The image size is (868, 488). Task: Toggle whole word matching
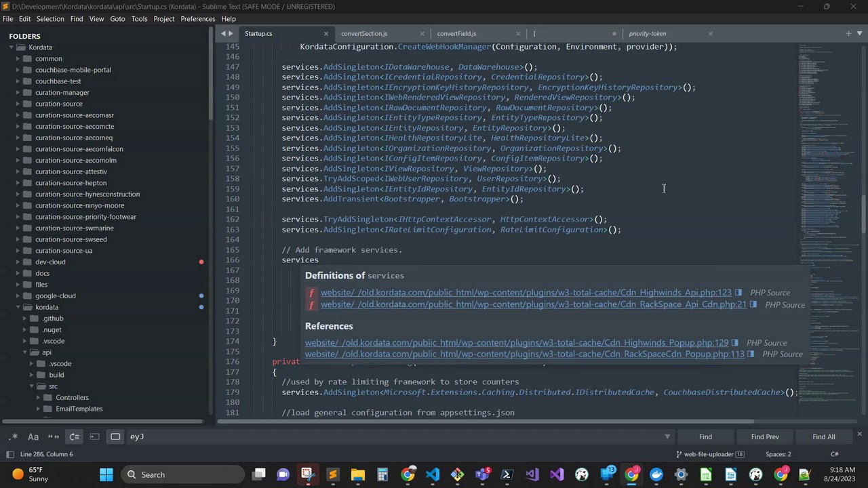(x=54, y=436)
